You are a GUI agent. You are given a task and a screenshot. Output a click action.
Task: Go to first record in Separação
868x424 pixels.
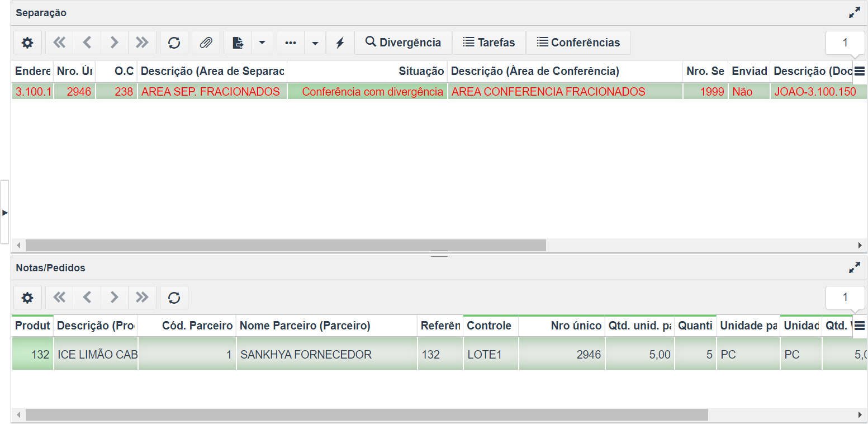[59, 43]
